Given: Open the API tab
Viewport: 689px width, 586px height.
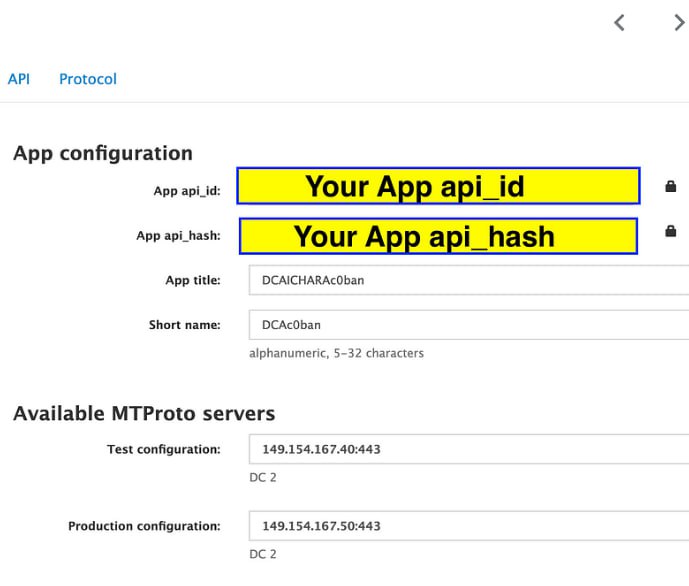Looking at the screenshot, I should point(19,79).
